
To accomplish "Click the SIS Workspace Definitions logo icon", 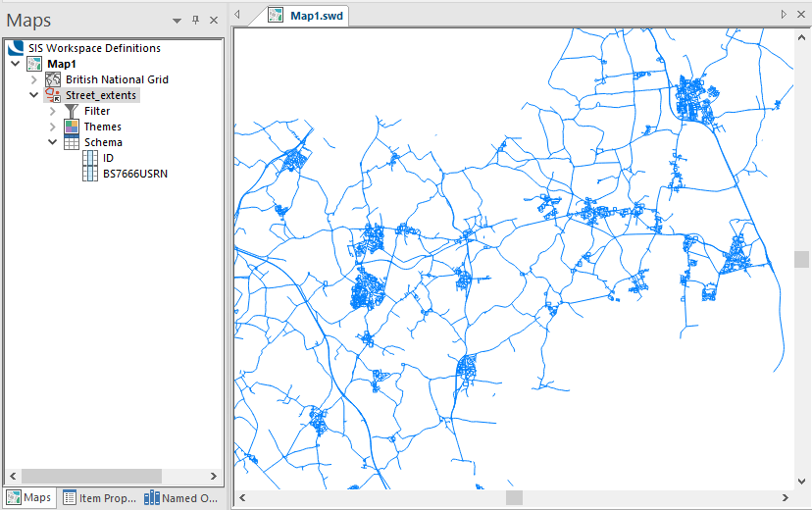I will (16, 48).
